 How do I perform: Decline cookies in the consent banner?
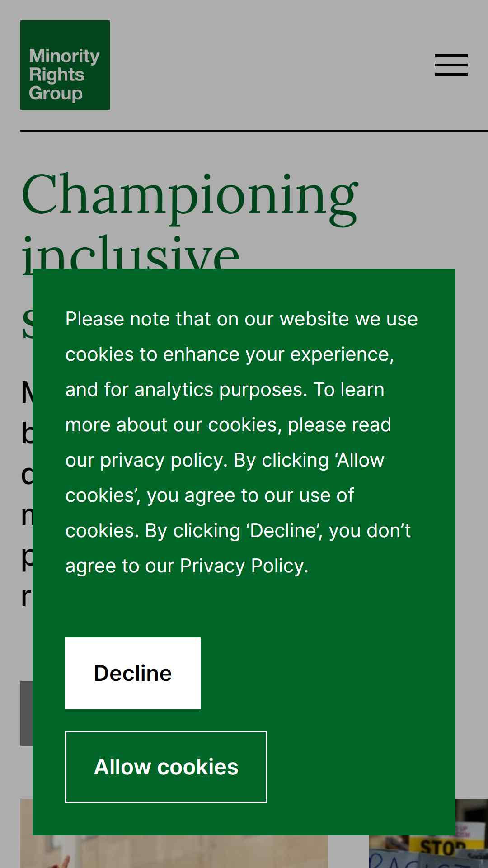pyautogui.click(x=133, y=673)
